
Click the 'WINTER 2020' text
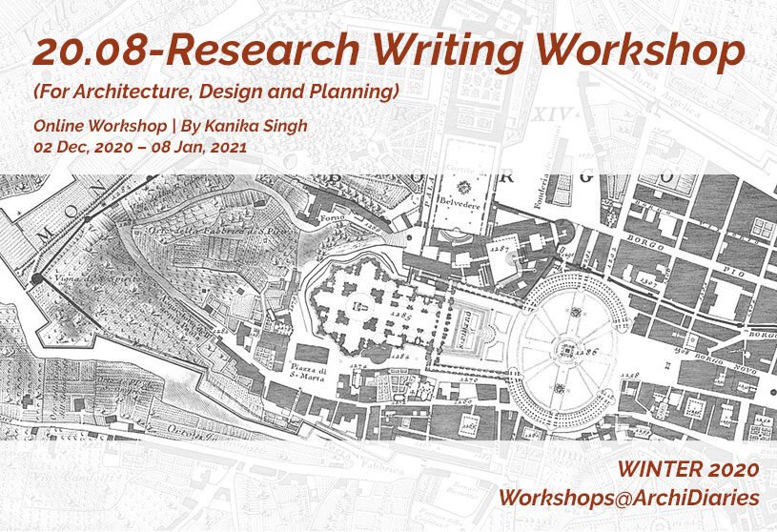688,469
